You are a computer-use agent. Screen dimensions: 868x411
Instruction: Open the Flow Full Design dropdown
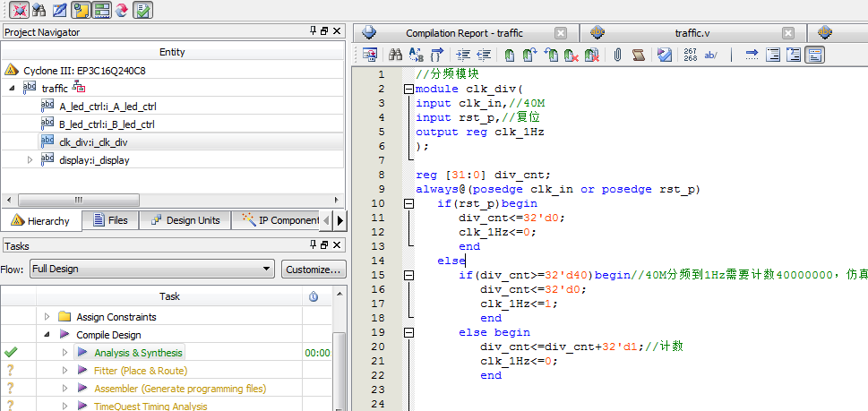[267, 269]
